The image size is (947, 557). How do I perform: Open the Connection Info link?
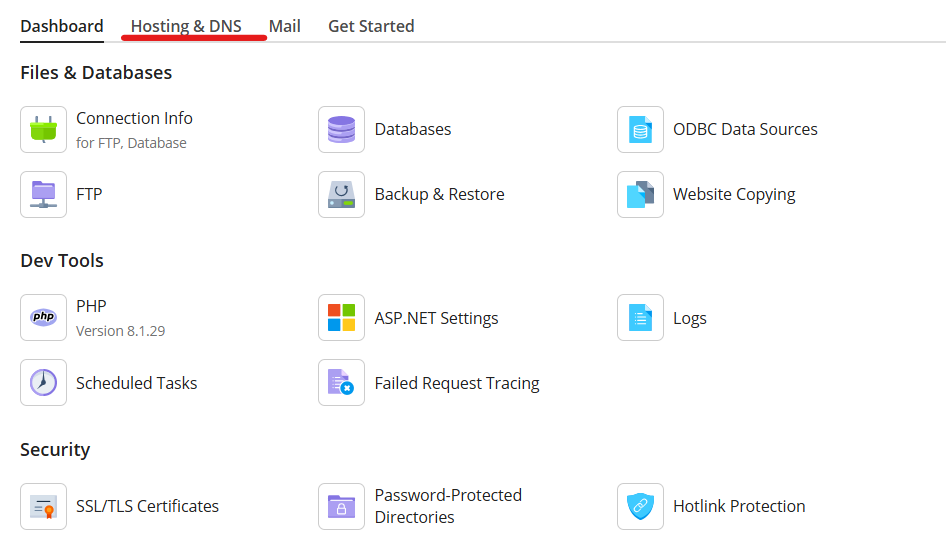(134, 118)
